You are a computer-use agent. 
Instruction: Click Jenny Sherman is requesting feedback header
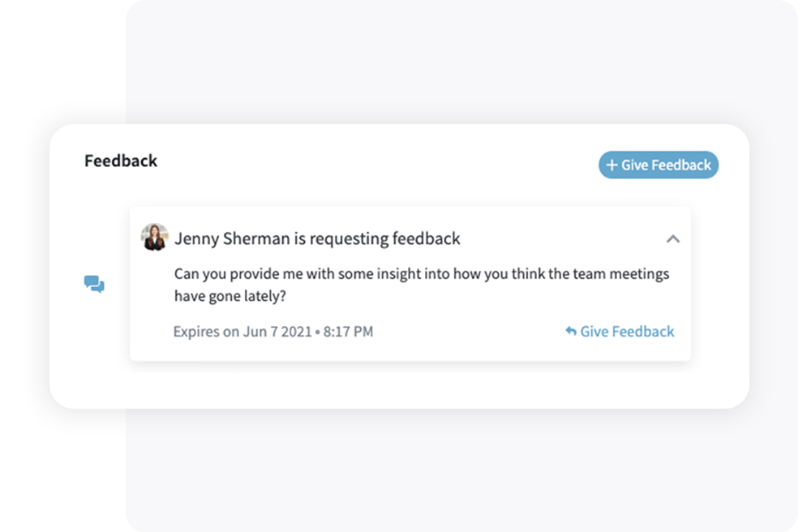click(x=317, y=238)
